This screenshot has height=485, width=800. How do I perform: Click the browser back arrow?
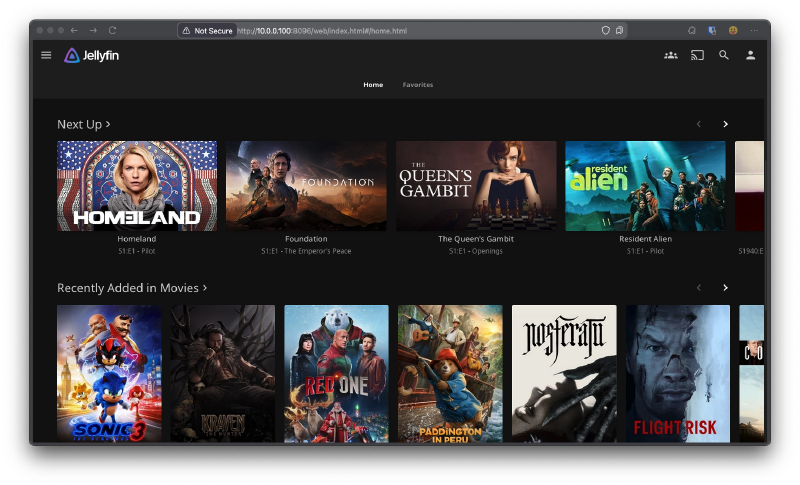pos(74,31)
